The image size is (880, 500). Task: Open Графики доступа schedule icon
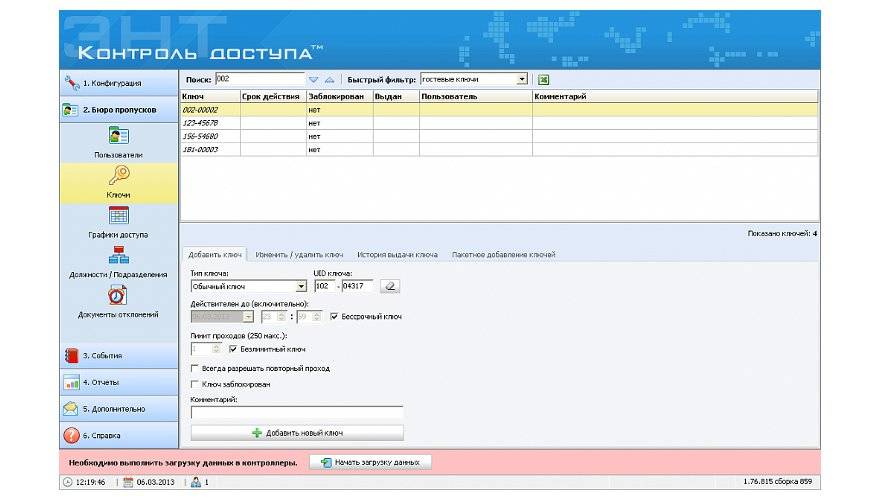pos(119,216)
